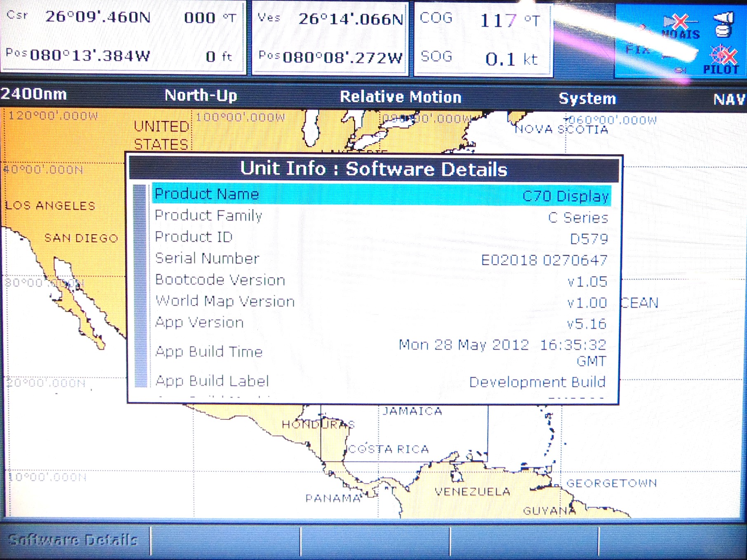Click the 40°00'.000N latitude grid label
Screen dimensions: 747x560
coord(43,170)
